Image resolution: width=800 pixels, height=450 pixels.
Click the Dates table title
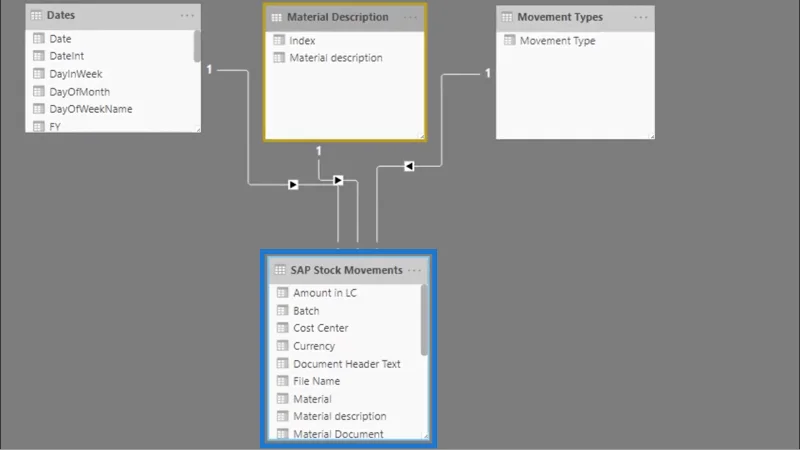(61, 15)
